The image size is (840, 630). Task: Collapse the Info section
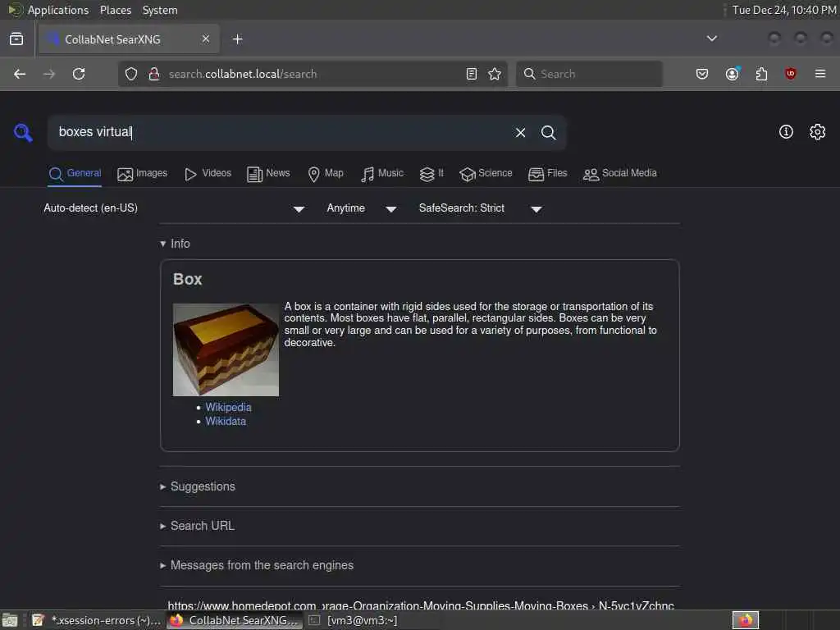(175, 244)
